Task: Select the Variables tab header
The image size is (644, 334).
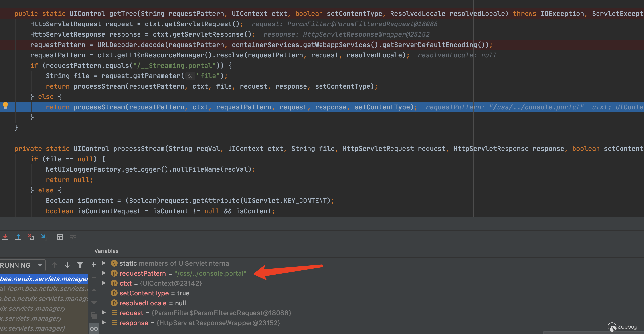Action: tap(106, 251)
